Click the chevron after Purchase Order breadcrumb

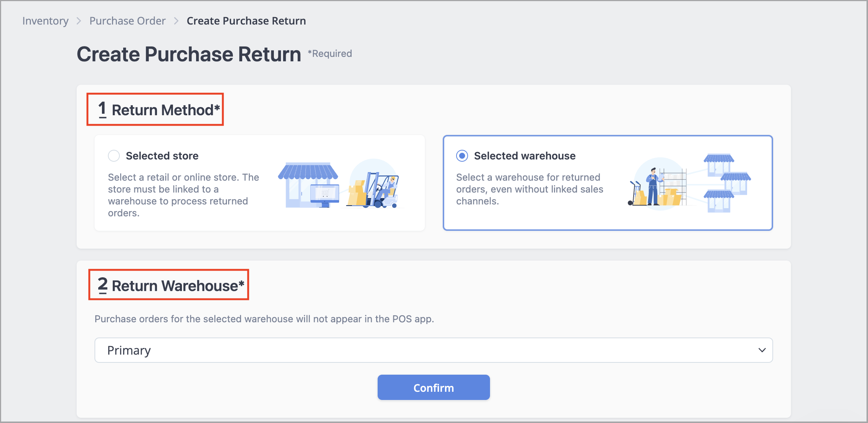pos(176,21)
